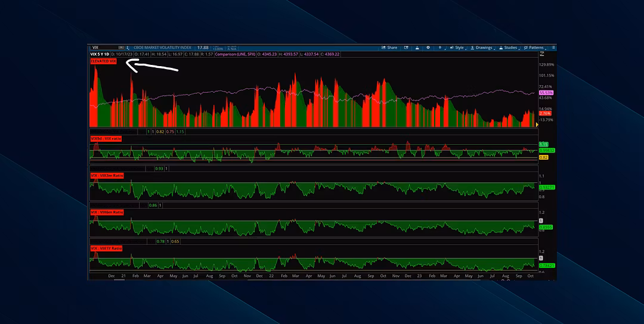
Task: Click the maximize-cell icon below Patterns
Action: (541, 54)
